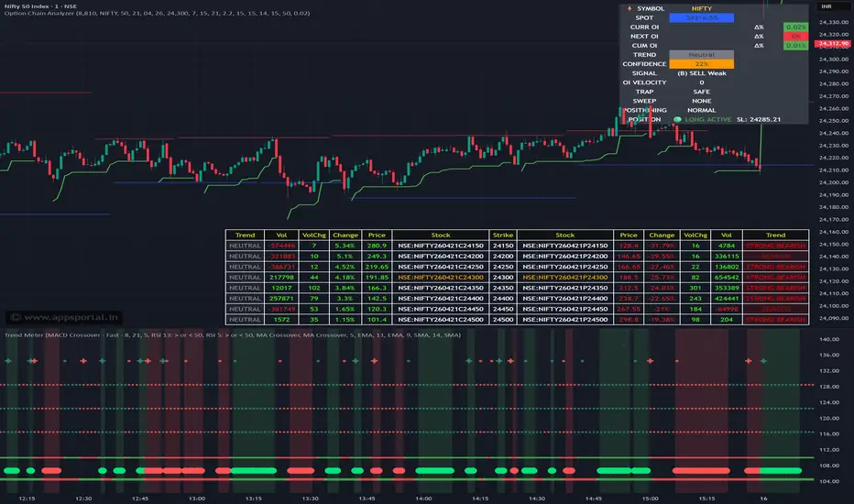Click the put price 298.8 cell

[629, 320]
